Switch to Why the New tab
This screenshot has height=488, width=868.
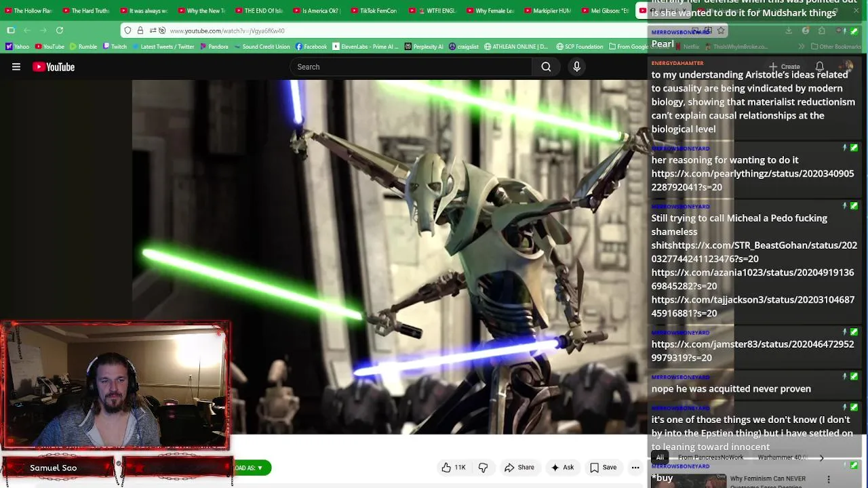click(x=201, y=11)
